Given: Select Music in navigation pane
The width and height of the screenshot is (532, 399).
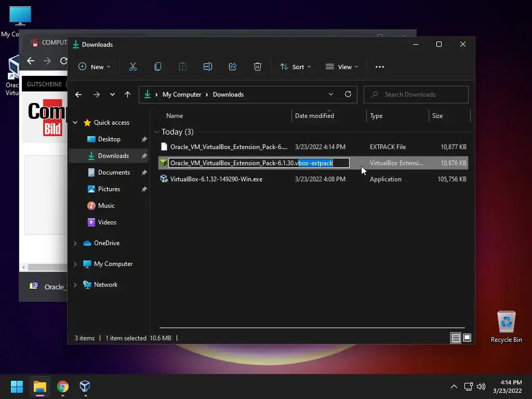Looking at the screenshot, I should tap(109, 206).
